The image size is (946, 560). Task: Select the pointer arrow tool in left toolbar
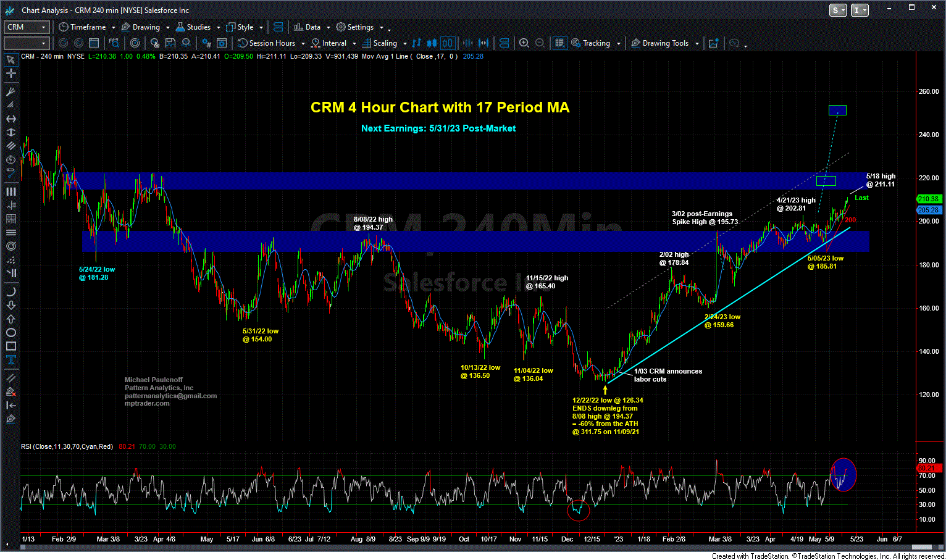(10, 59)
